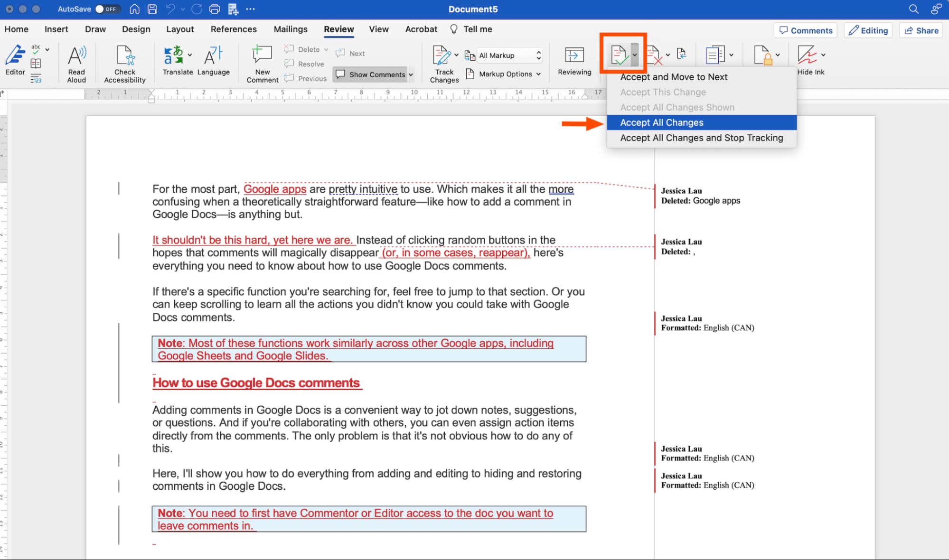
Task: Open the Language tool
Action: [x=213, y=61]
